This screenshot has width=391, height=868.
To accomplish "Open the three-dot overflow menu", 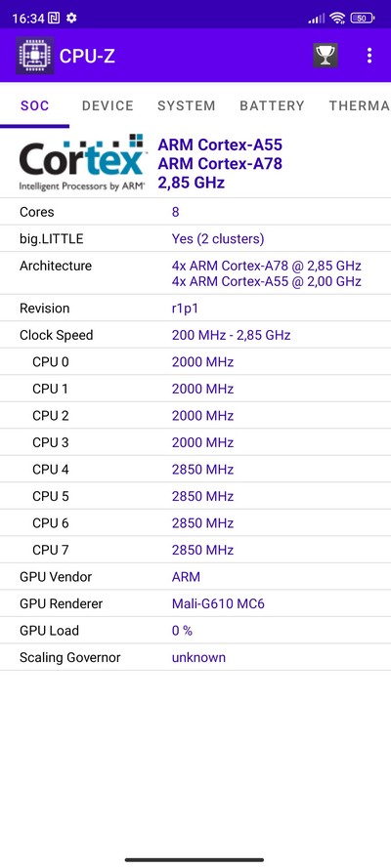I will (369, 56).
